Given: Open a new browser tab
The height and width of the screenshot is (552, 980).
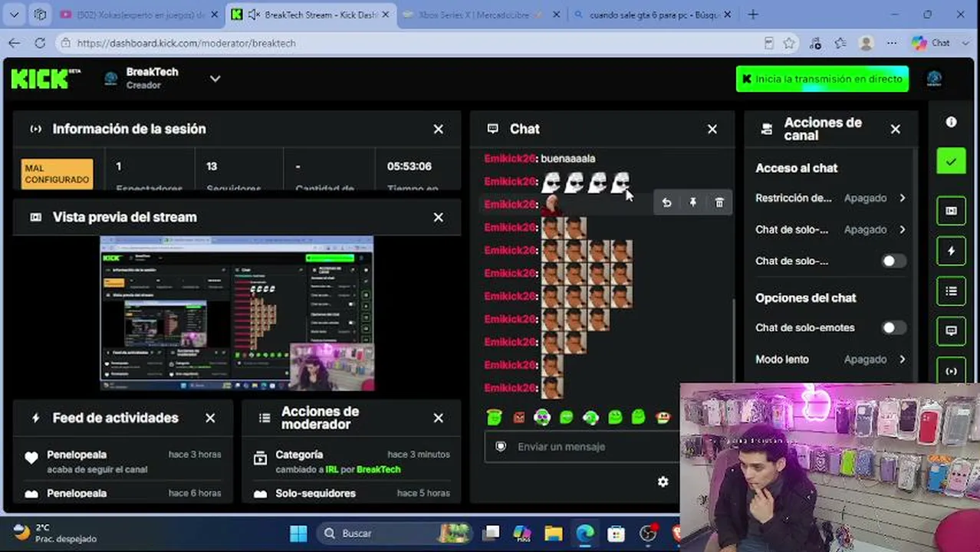Looking at the screenshot, I should coord(753,14).
